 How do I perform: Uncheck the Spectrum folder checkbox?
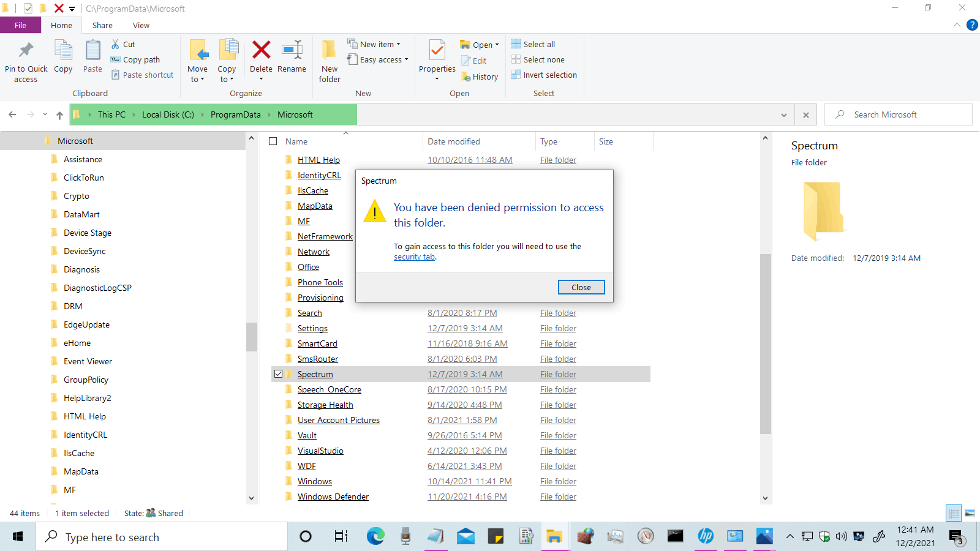pos(279,374)
